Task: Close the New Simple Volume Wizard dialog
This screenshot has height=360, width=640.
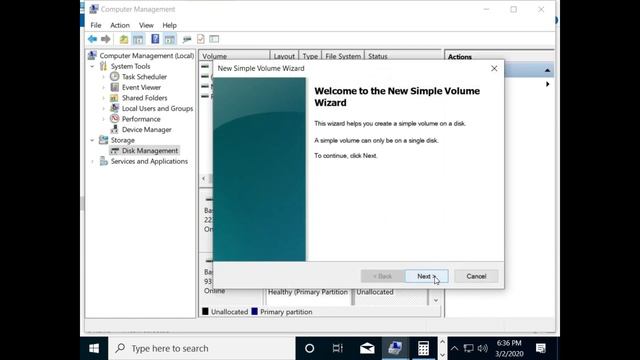Action: tap(494, 68)
